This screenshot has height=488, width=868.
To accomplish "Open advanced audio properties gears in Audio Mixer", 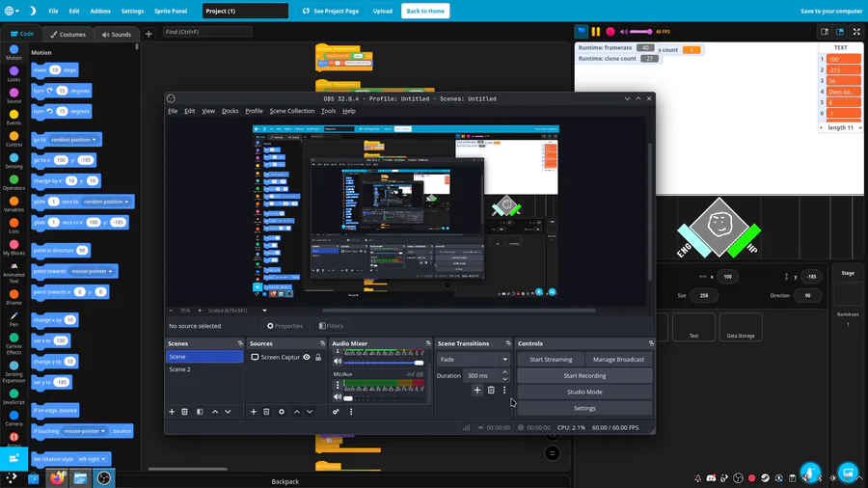I will 336,412.
